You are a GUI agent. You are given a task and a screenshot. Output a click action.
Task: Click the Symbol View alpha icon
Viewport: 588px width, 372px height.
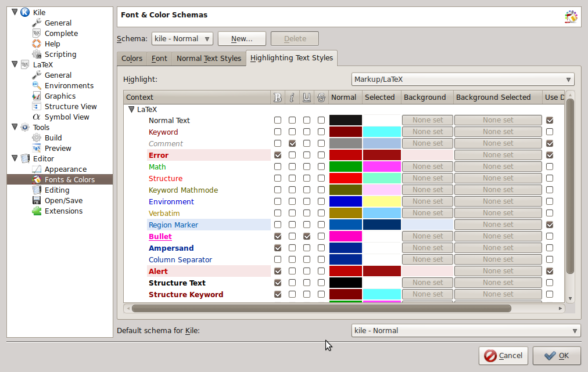[37, 117]
